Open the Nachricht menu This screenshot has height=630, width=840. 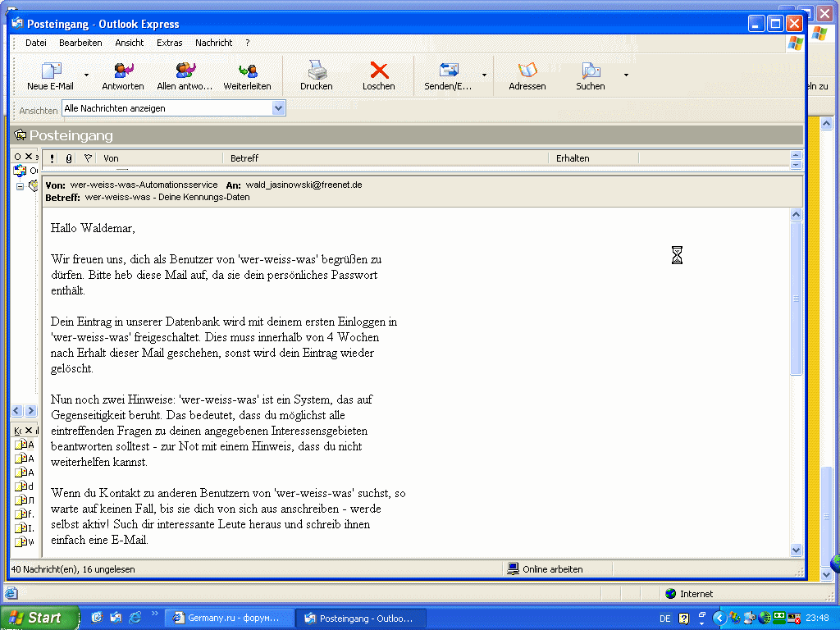point(214,43)
